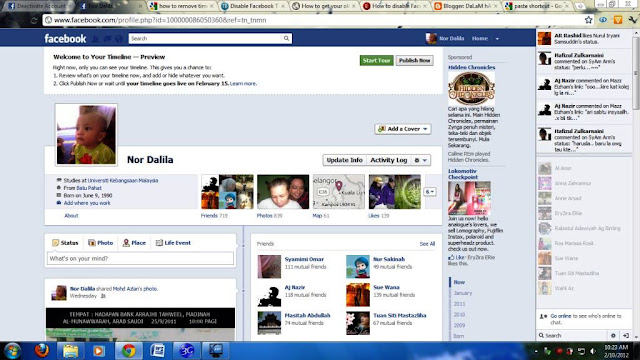Screen dimensions: 640x360
Task: Click the Facebook search field
Action: click(205, 38)
